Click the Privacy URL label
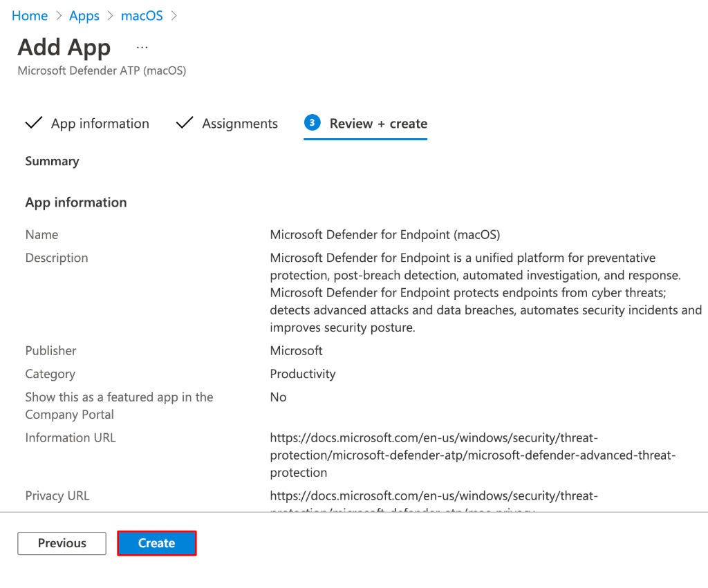 57,496
